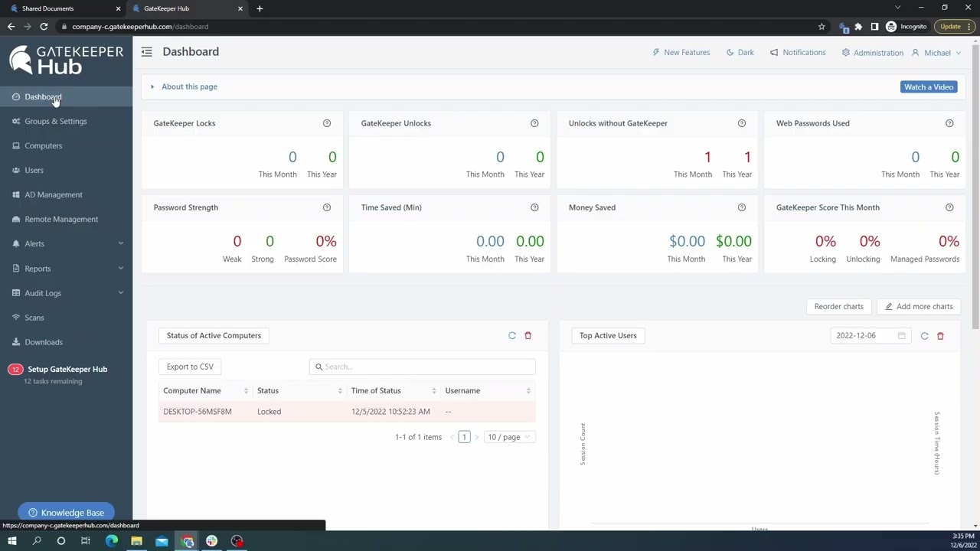Open calendar icon in date picker

tap(901, 336)
